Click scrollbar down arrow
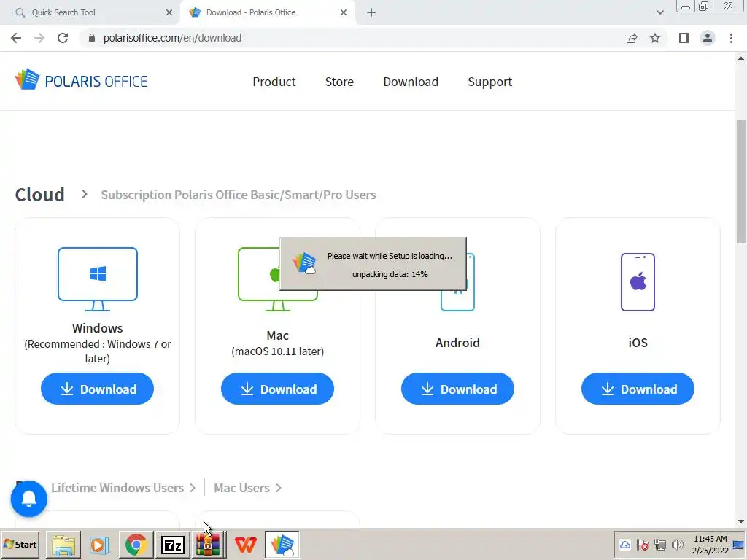The height and width of the screenshot is (560, 747). coord(741,521)
